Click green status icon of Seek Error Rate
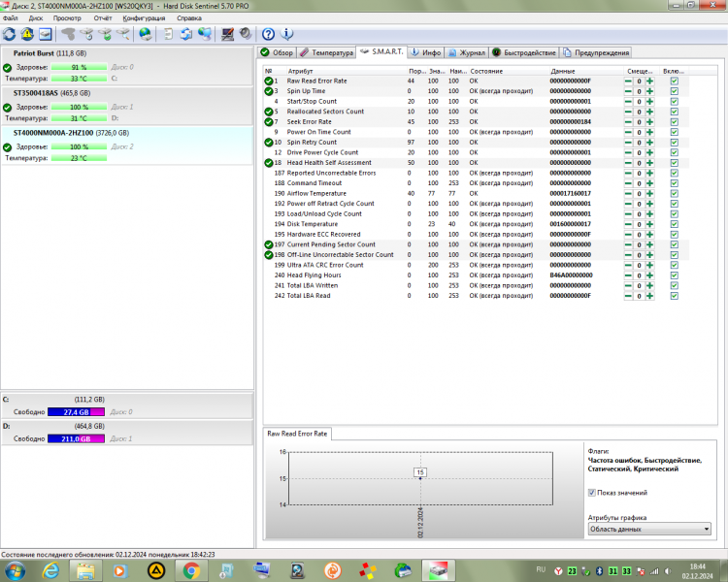This screenshot has width=728, height=582. click(x=268, y=121)
